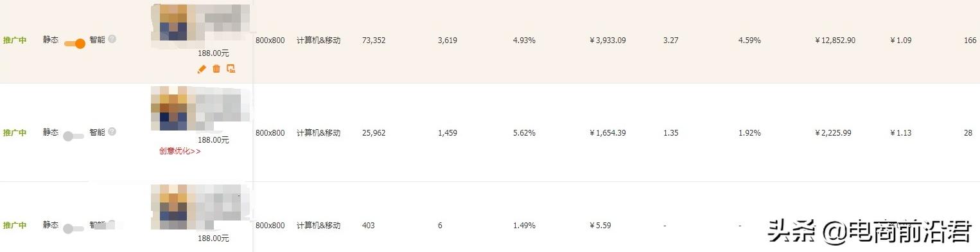Image resolution: width=980 pixels, height=252 pixels.
Task: Click the chart report icon beside the trash icon
Action: coord(231,69)
